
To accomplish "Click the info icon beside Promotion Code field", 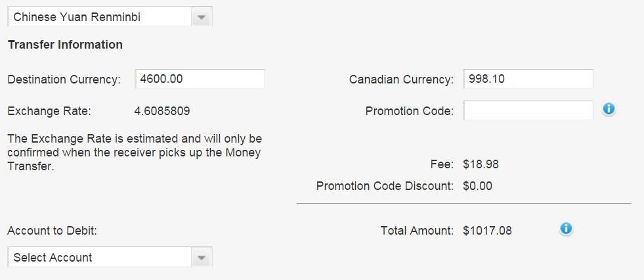I will [609, 109].
